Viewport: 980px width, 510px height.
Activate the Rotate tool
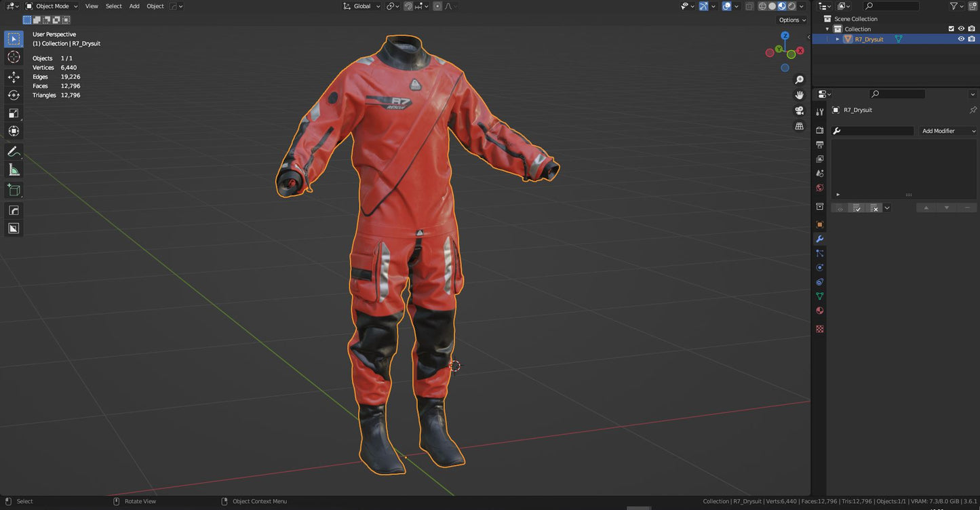(14, 96)
